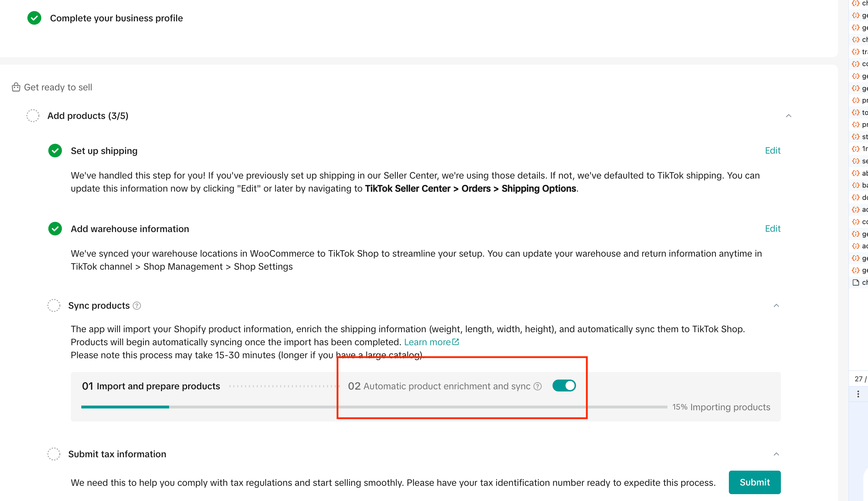Collapse the Add products (3/5) section

pyautogui.click(x=789, y=116)
